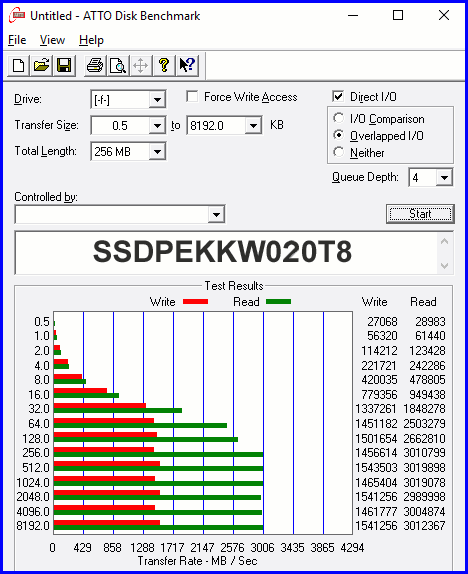Minimize the ATTO Disk Benchmark window
This screenshot has height=574, width=468.
point(353,15)
